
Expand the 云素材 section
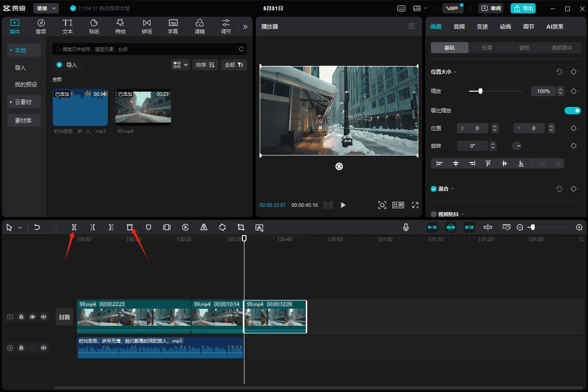24,102
